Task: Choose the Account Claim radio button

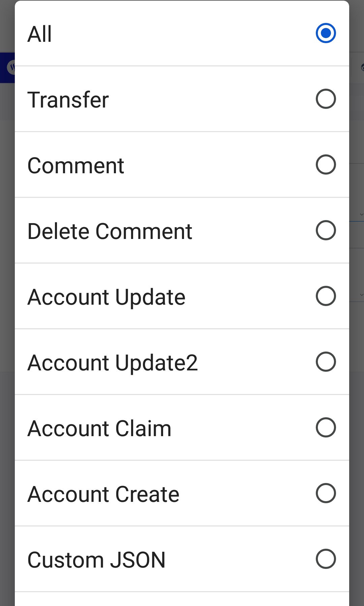Action: click(326, 427)
